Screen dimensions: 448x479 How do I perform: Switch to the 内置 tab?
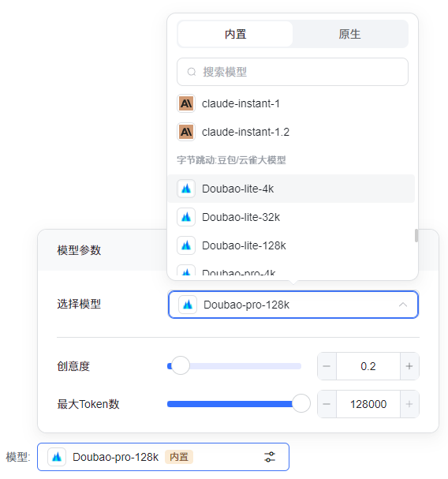[x=235, y=34]
